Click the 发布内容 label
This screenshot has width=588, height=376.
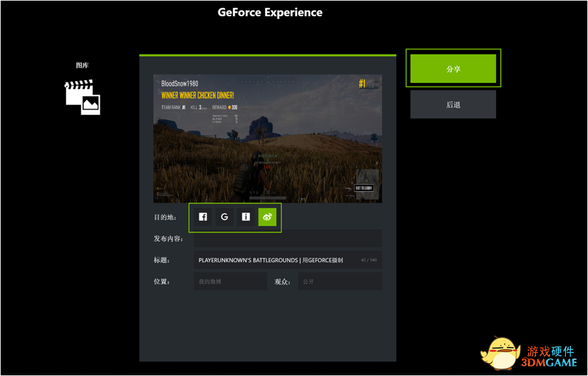click(x=168, y=239)
